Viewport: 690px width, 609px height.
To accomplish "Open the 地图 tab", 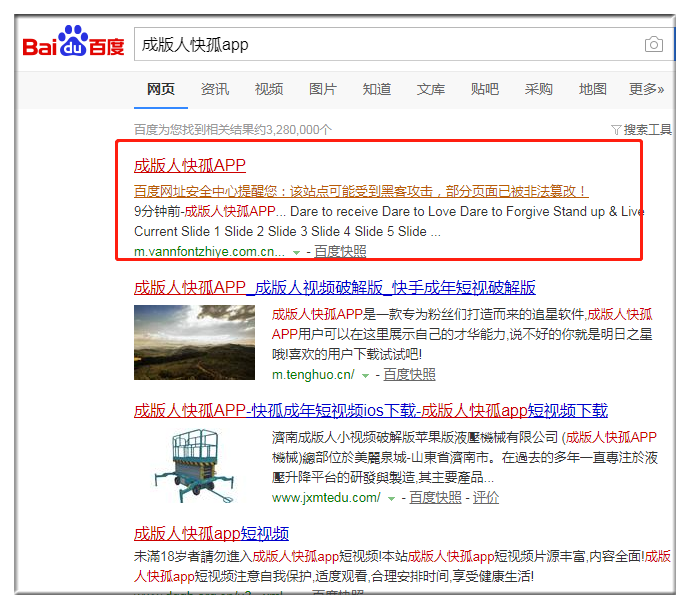I will tap(592, 89).
